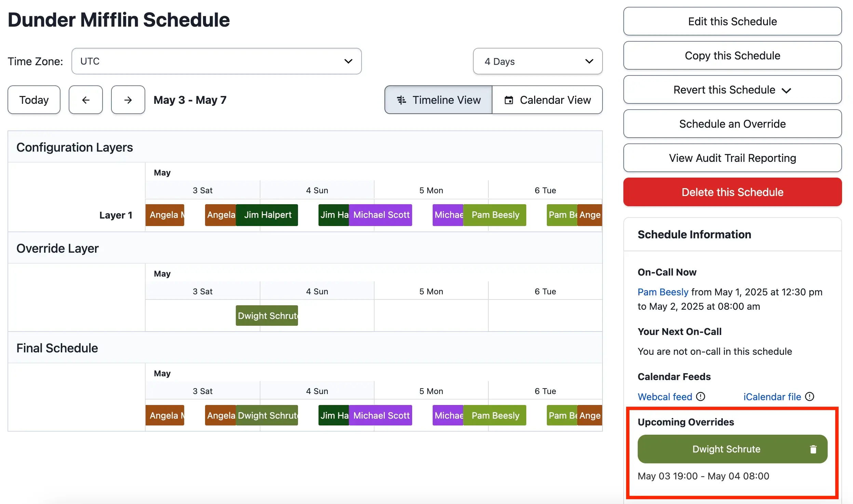Go to previous date range with left arrow
853x504 pixels.
(x=85, y=100)
